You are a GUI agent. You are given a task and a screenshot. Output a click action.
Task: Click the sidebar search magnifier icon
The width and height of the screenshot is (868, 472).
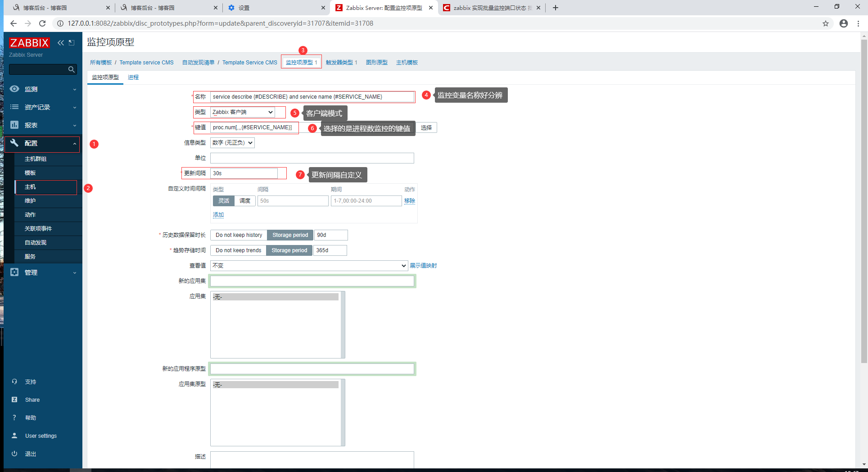click(x=71, y=69)
